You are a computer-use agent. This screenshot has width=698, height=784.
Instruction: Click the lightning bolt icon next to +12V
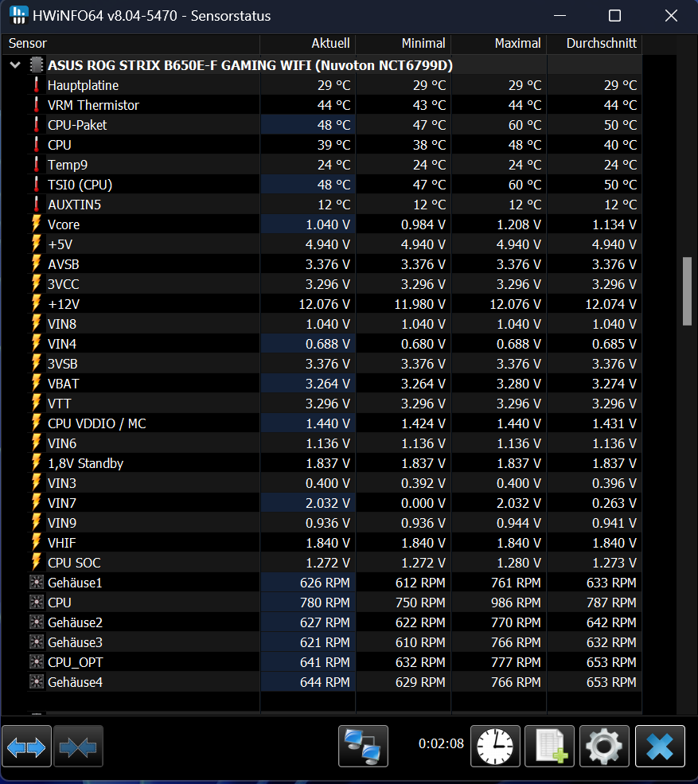pyautogui.click(x=37, y=303)
